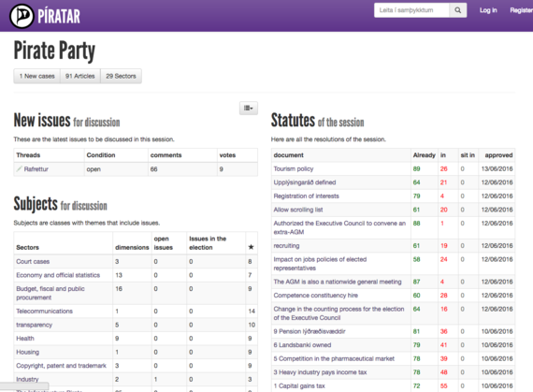This screenshot has height=392, width=533.
Task: Open Registration of interests document
Action: (x=307, y=196)
